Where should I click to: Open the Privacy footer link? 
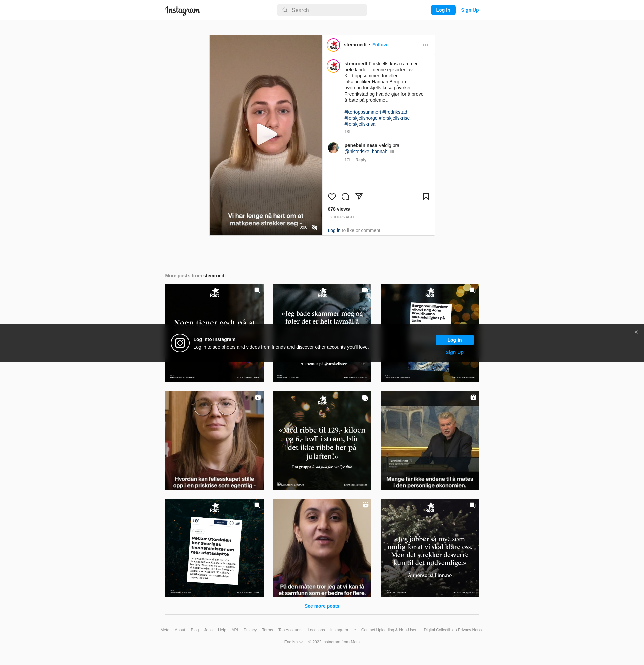click(x=250, y=630)
